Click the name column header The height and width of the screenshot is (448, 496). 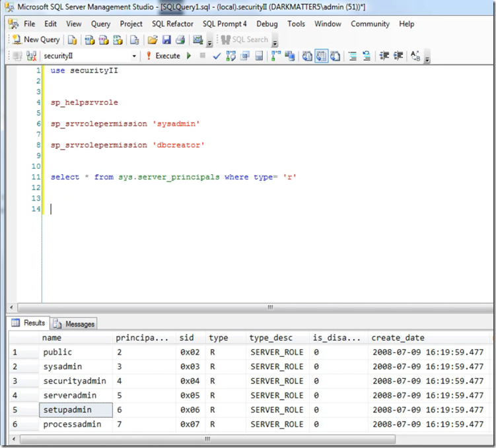(75, 338)
